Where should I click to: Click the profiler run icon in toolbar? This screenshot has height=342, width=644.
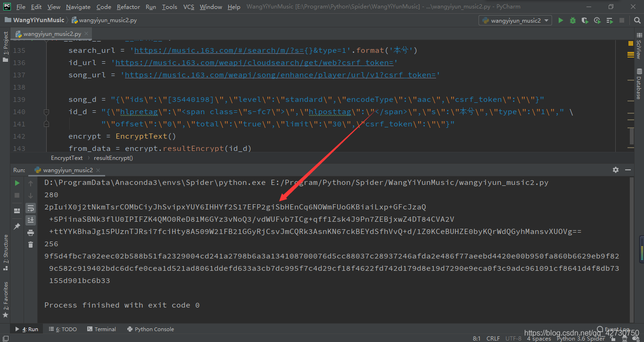pos(597,20)
